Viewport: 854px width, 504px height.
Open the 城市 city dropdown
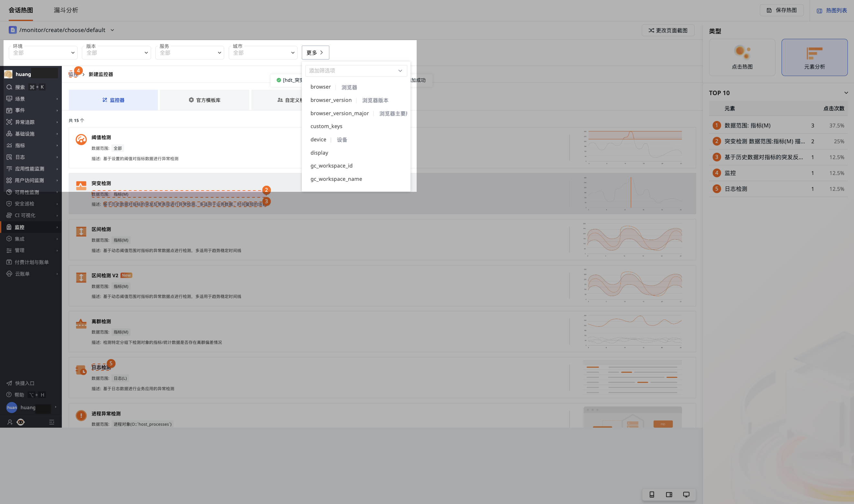click(x=263, y=53)
